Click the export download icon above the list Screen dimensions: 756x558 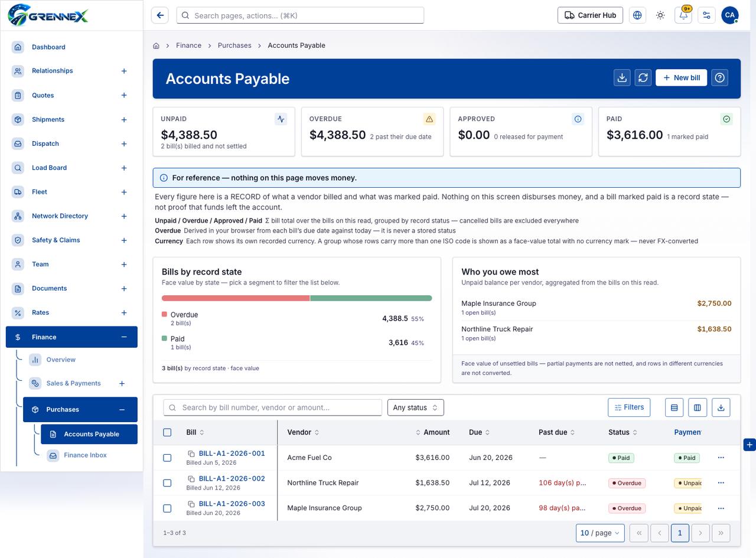pyautogui.click(x=721, y=407)
